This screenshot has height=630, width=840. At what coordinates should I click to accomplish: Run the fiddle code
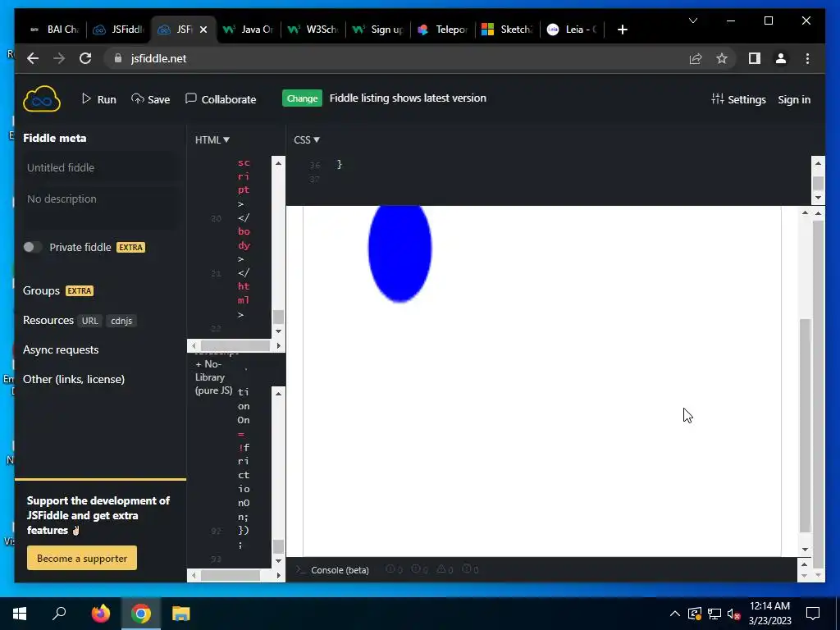click(x=98, y=99)
